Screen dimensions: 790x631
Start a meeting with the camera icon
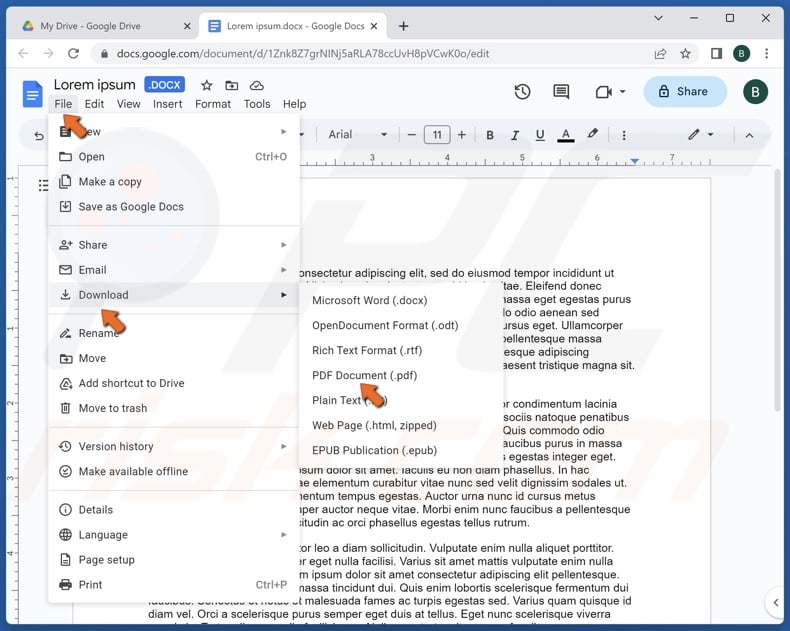pyautogui.click(x=604, y=92)
